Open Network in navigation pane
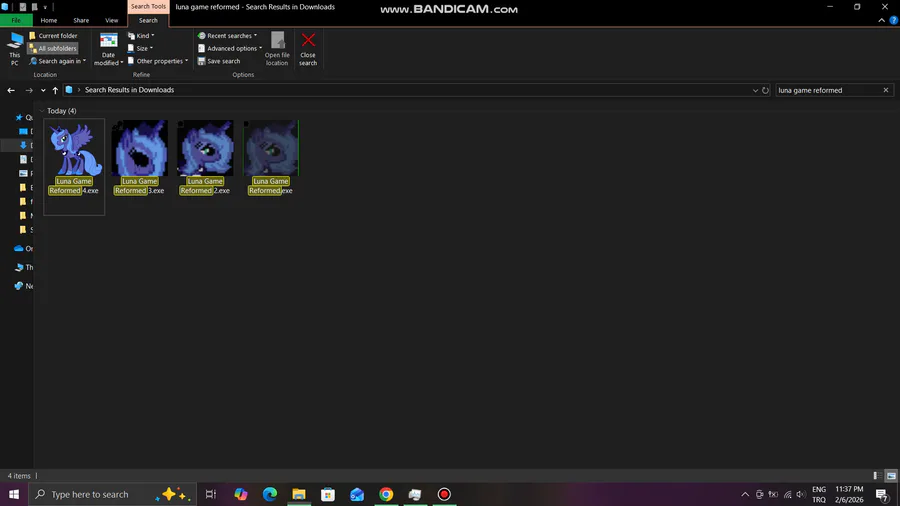 point(24,286)
